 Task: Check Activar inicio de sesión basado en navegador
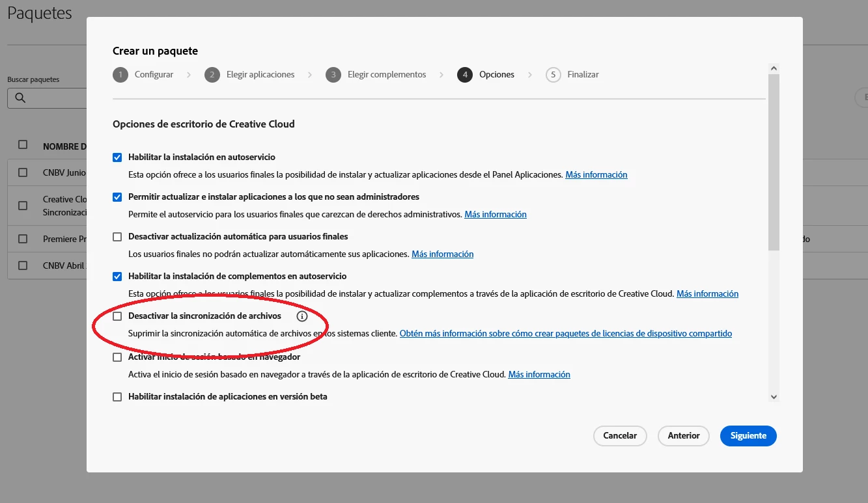pos(117,357)
